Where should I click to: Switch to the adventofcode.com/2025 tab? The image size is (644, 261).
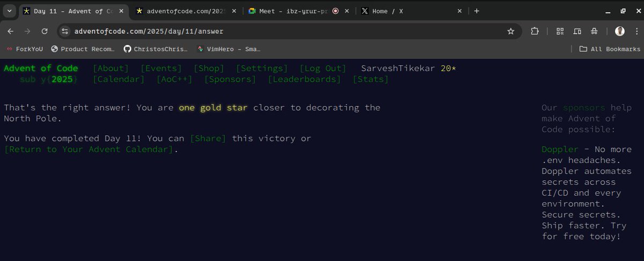185,11
